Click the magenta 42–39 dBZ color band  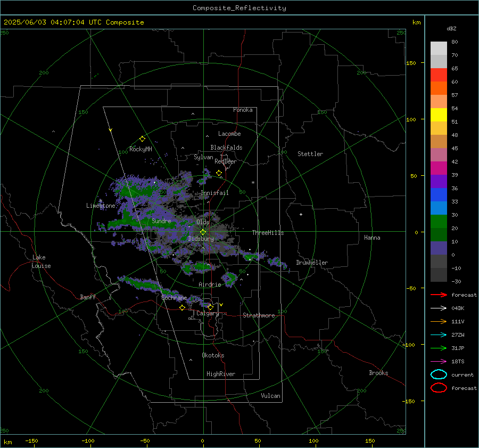pos(439,168)
